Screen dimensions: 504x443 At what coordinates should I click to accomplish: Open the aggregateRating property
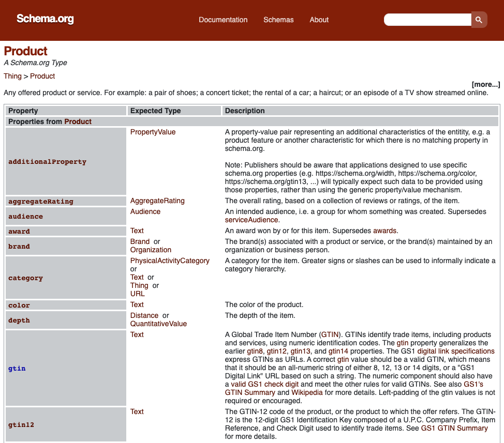(41, 201)
